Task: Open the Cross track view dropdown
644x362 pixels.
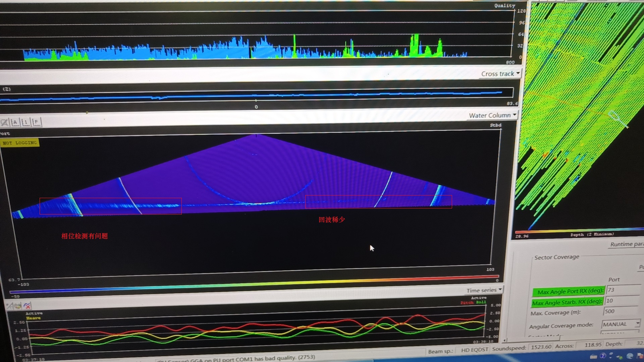Action: tap(500, 74)
